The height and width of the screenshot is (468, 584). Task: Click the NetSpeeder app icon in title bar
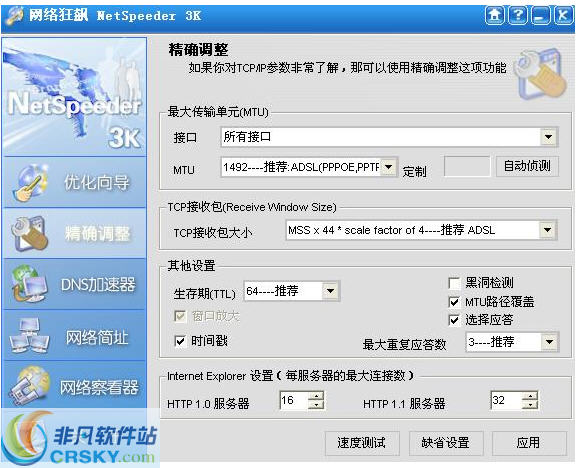click(15, 16)
